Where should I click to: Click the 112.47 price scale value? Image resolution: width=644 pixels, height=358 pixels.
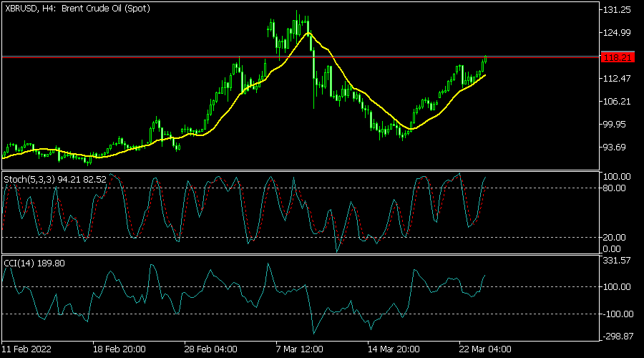point(617,78)
